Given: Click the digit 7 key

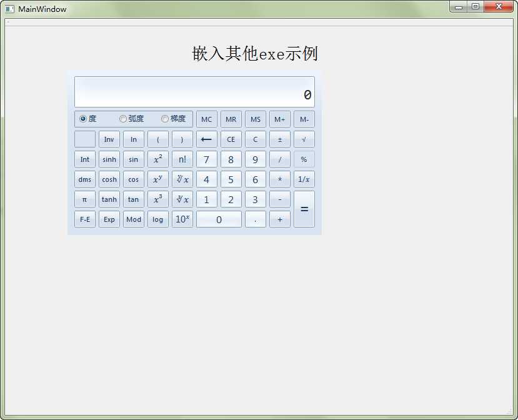Looking at the screenshot, I should coord(207,159).
